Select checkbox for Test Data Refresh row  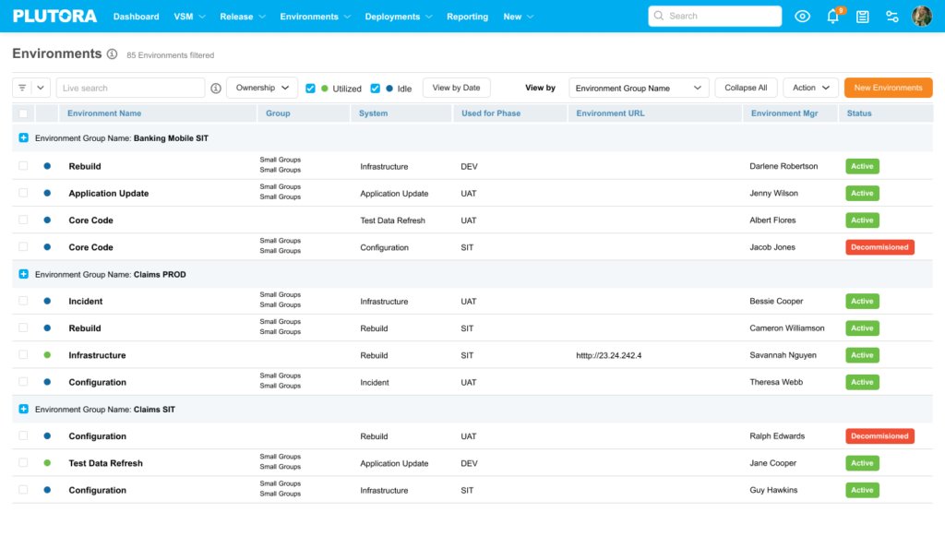[x=23, y=463]
